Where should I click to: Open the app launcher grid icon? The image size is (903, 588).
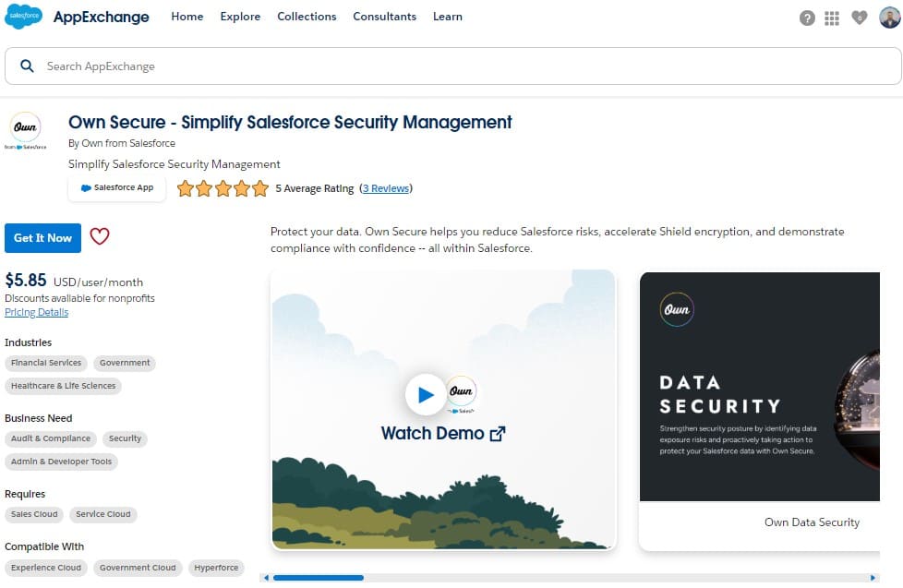pos(832,18)
